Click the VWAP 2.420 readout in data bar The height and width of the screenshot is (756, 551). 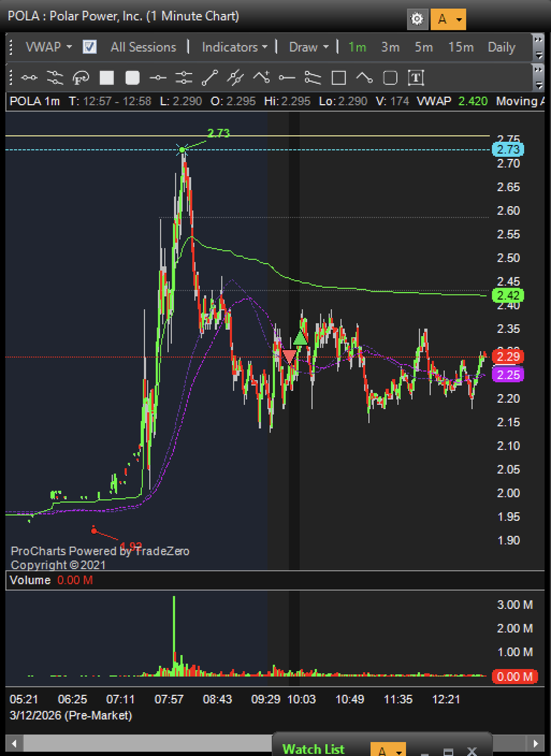coord(452,102)
